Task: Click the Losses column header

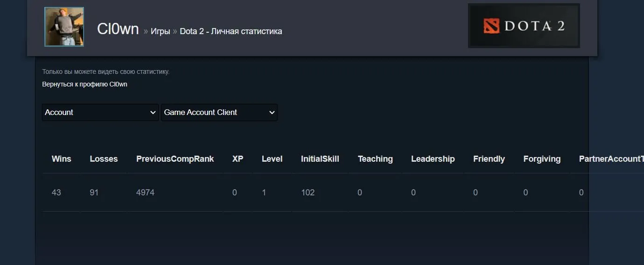Action: click(104, 159)
